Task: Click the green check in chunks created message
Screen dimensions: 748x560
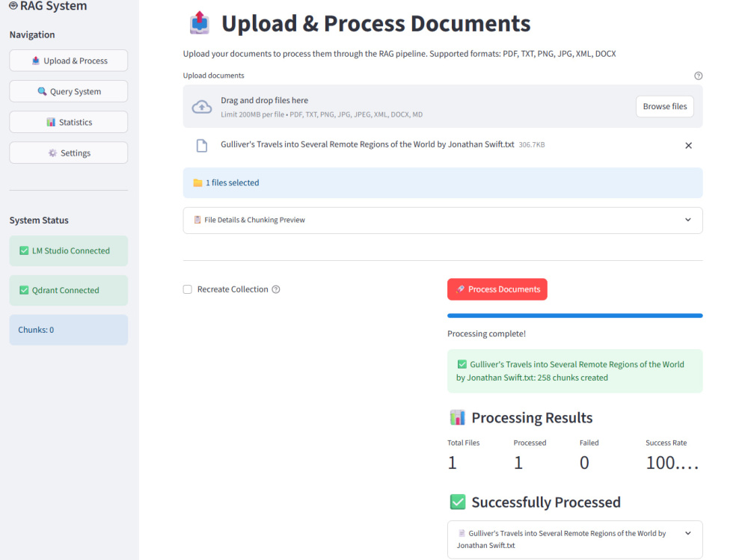Action: [x=462, y=364]
